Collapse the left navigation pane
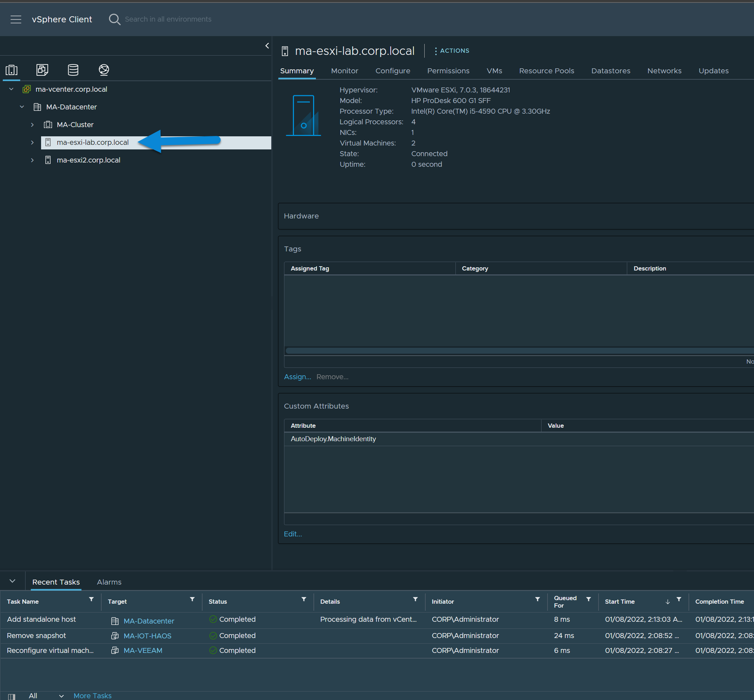 point(267,45)
